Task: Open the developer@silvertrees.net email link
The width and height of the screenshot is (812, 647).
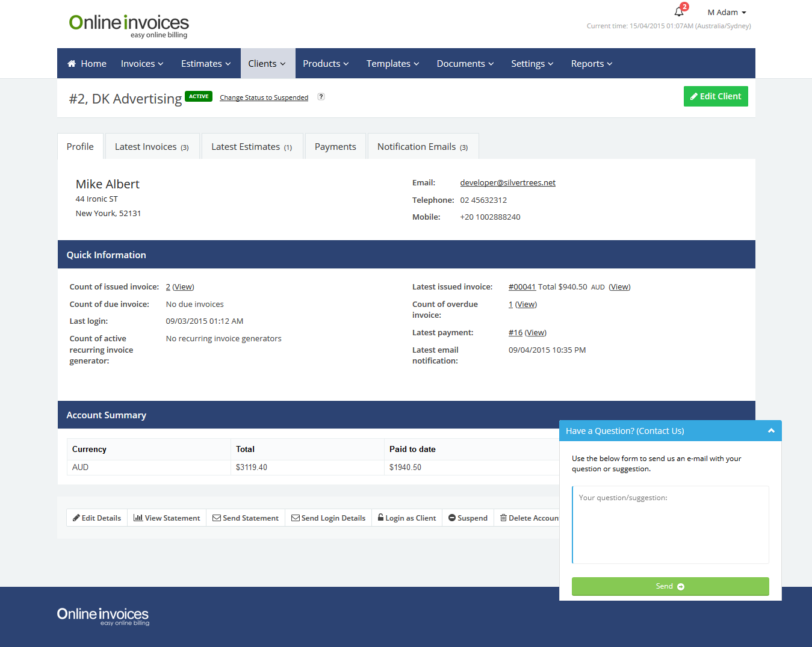Action: [507, 183]
